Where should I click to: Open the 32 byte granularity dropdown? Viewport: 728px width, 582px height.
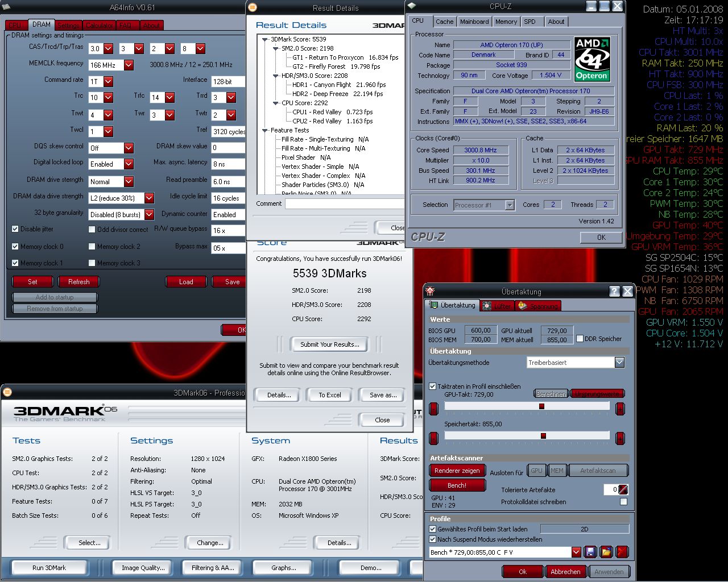149,214
